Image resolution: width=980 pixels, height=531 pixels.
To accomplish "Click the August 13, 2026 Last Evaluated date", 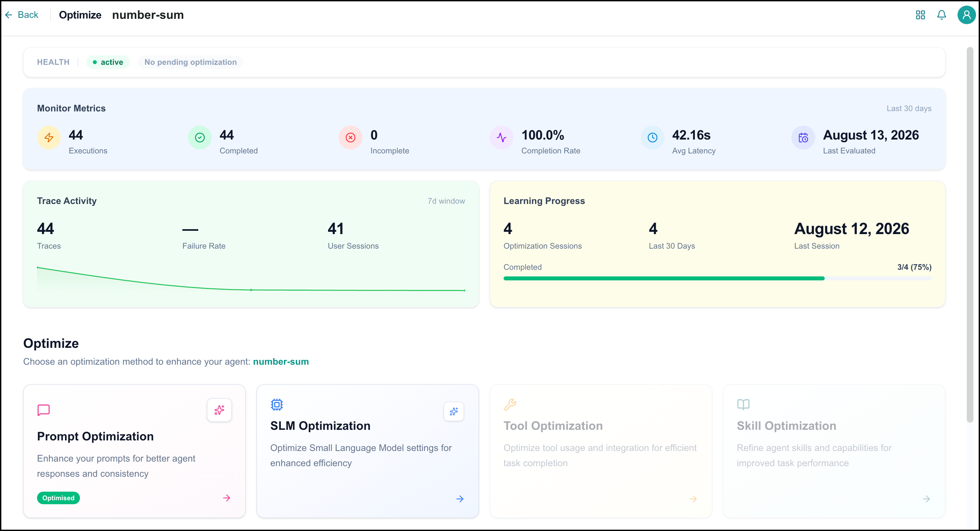I will tap(871, 135).
